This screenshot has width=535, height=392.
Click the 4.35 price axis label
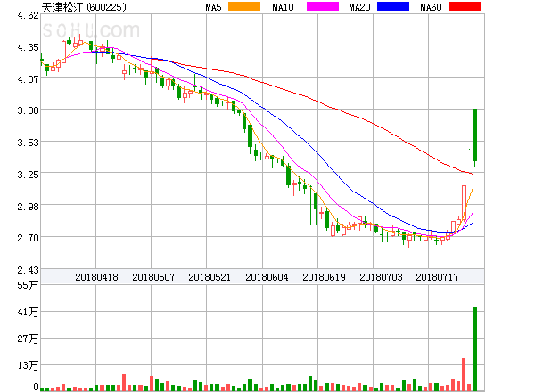click(28, 47)
